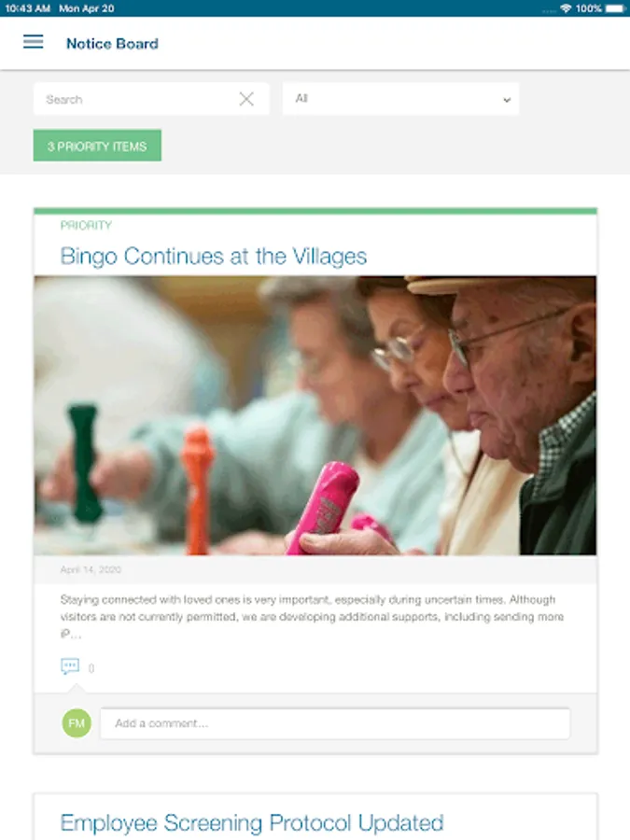Viewport: 630px width, 840px height.
Task: Open the bingo players photo
Action: (x=315, y=415)
